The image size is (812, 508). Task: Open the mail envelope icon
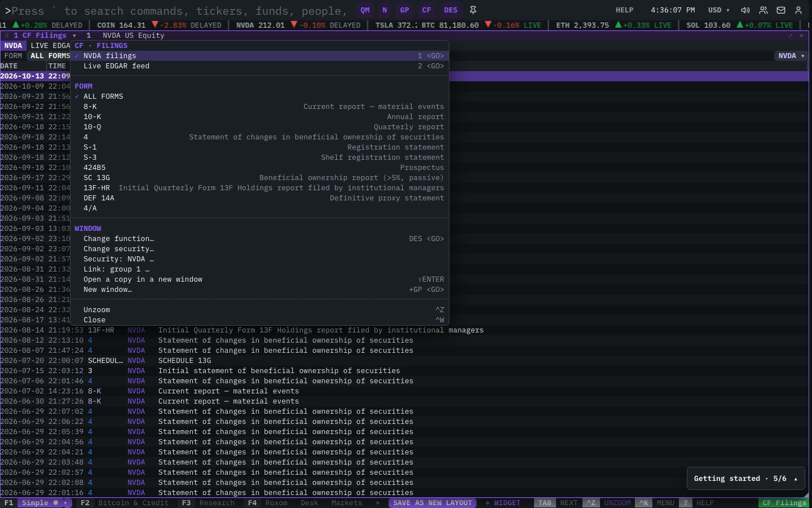coord(781,10)
